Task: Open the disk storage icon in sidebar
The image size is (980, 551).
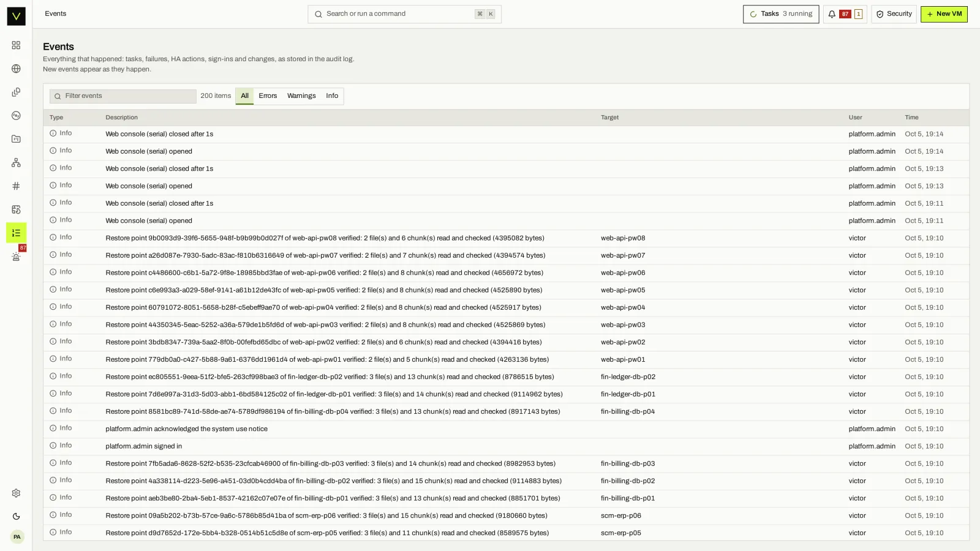Action: (x=16, y=116)
